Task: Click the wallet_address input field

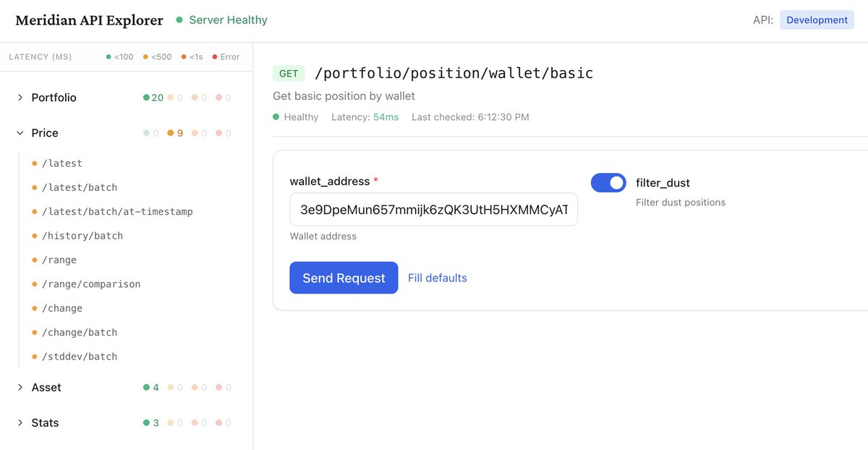Action: (x=433, y=210)
